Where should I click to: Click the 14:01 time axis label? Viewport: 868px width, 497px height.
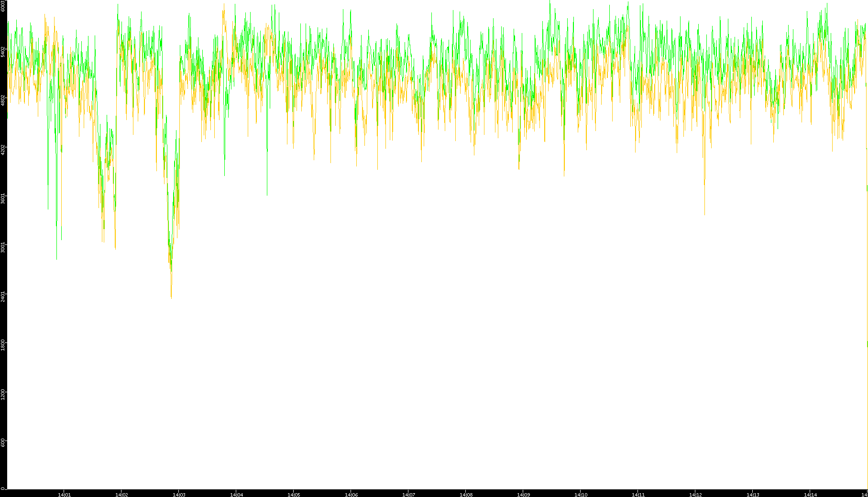64,495
